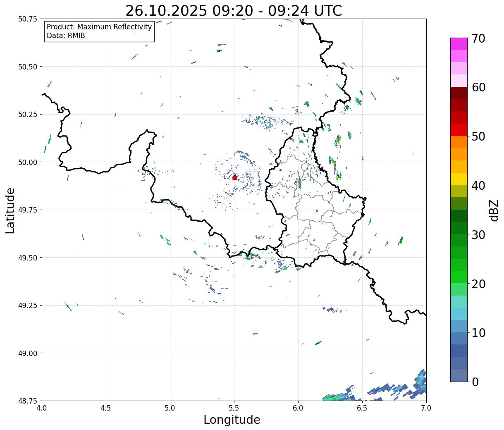Click the latitude tick label 49.25
The height and width of the screenshot is (430, 504).
coord(27,306)
